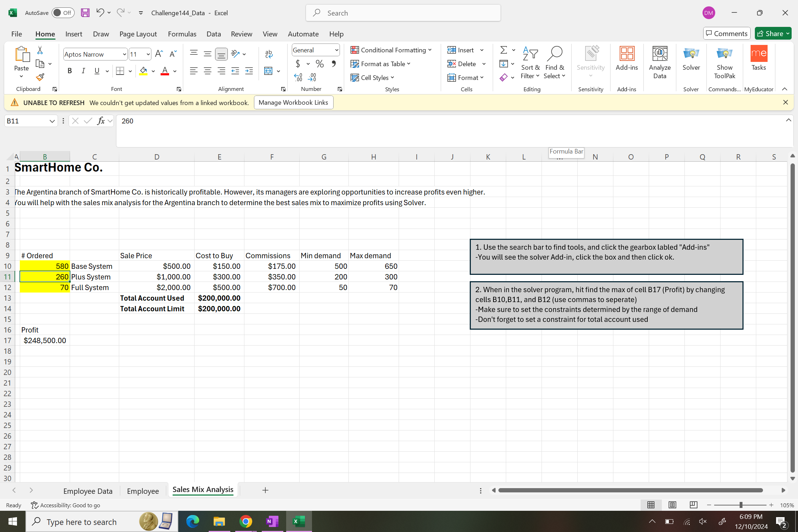Open the Name Box dropdown
798x532 pixels.
(x=52, y=121)
